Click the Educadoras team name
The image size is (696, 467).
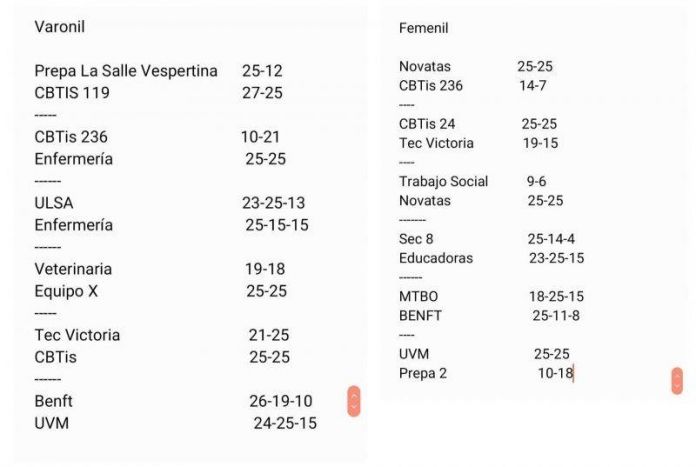point(436,258)
